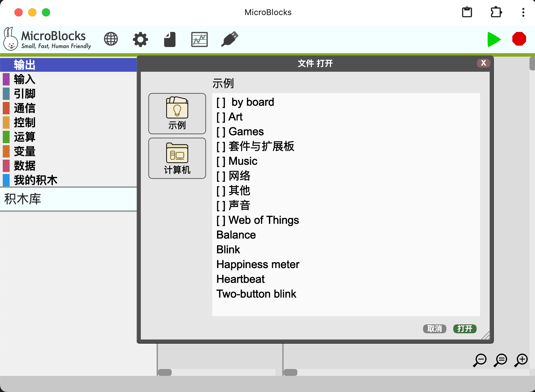
Task: Zoom in the scripting area
Action: pos(521,360)
